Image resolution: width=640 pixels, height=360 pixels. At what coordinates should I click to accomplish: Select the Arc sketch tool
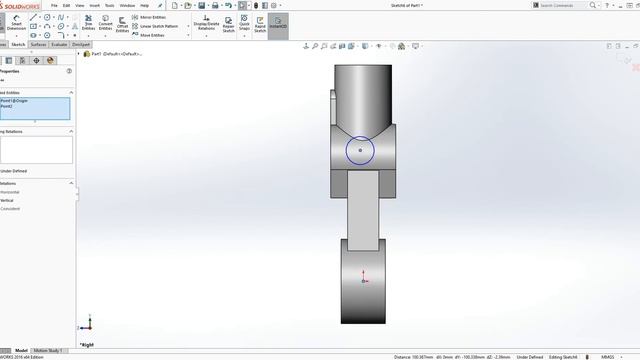click(x=47, y=26)
